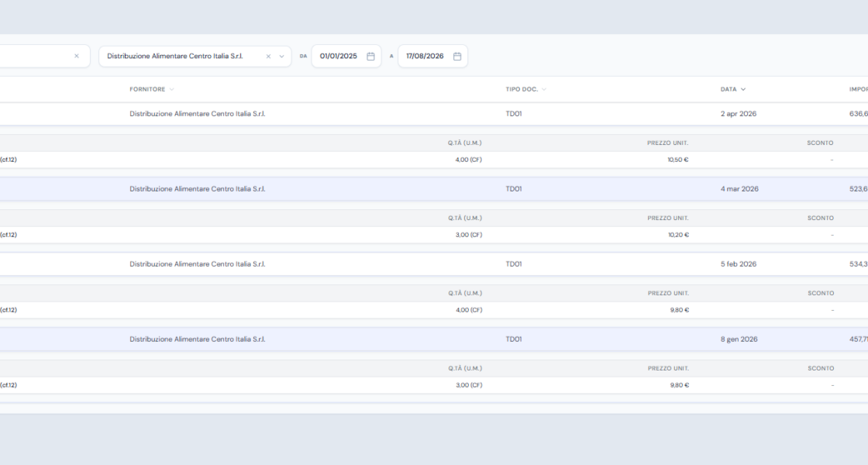Image resolution: width=868 pixels, height=465 pixels.
Task: Click the TIPO DOC. column header
Action: coord(522,89)
